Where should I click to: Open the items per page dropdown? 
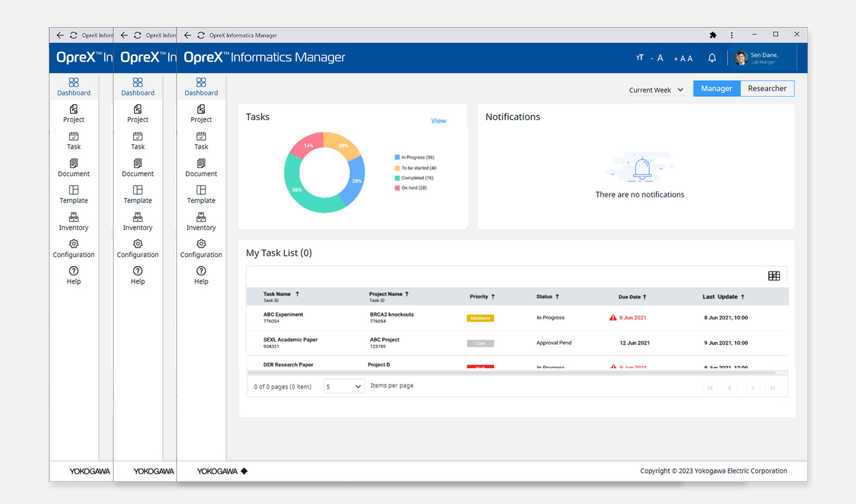(343, 386)
